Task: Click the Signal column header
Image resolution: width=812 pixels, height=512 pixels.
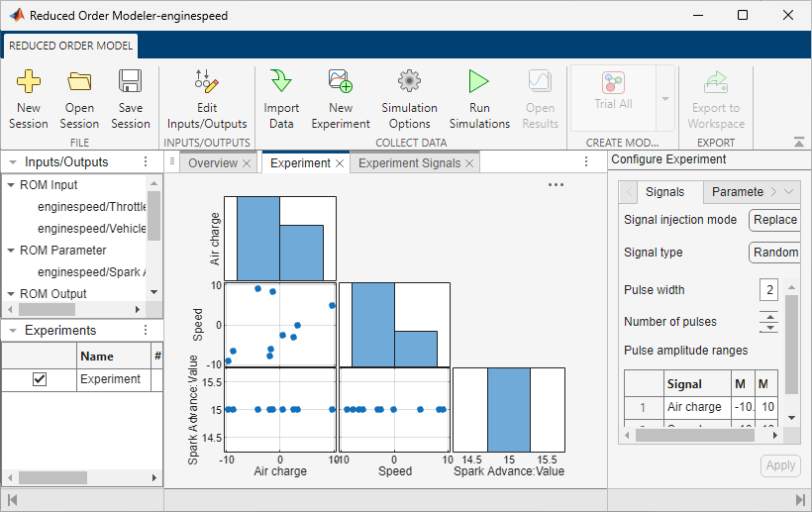Action: point(697,384)
